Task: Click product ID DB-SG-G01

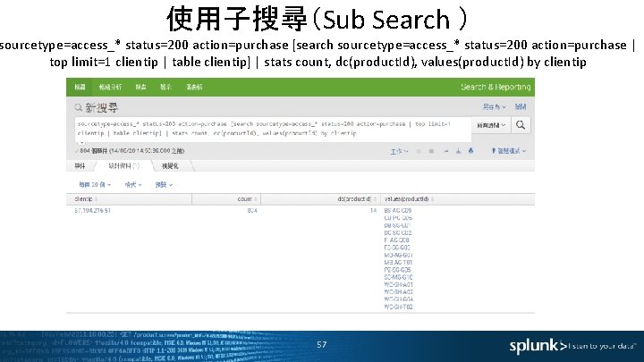Action: pos(397,225)
